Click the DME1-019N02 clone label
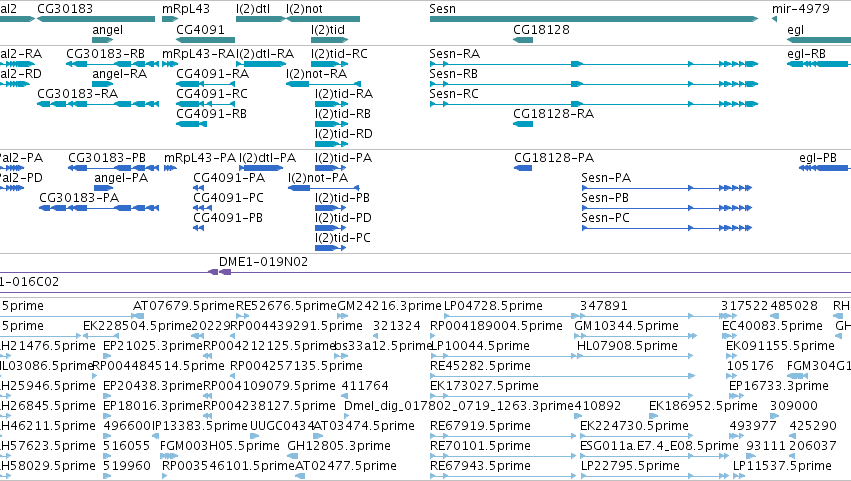This screenshot has height=481, width=851. coord(263,262)
